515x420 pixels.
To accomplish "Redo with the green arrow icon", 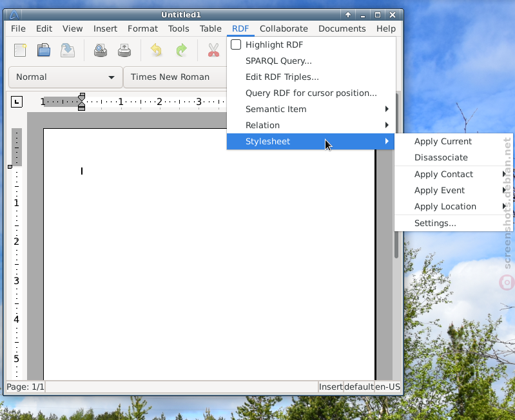I will pyautogui.click(x=181, y=50).
